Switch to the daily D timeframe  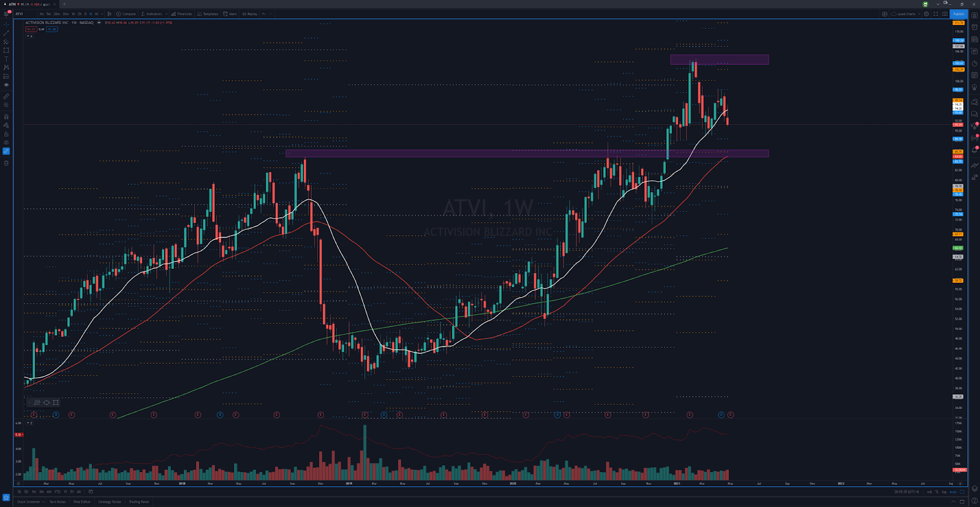point(85,13)
